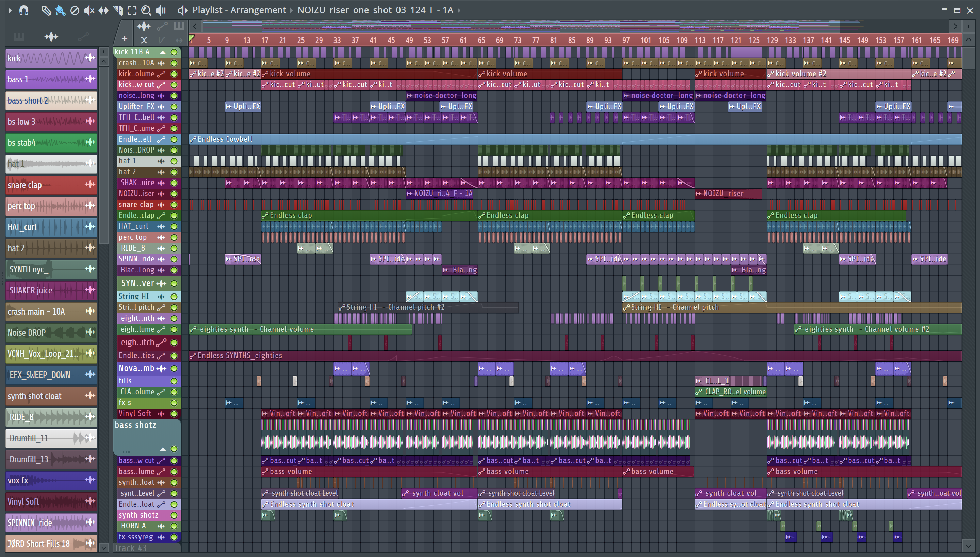Screen dimensions: 980x557
Task: Click the vertical track scrollbar thumb
Action: pyautogui.click(x=968, y=58)
